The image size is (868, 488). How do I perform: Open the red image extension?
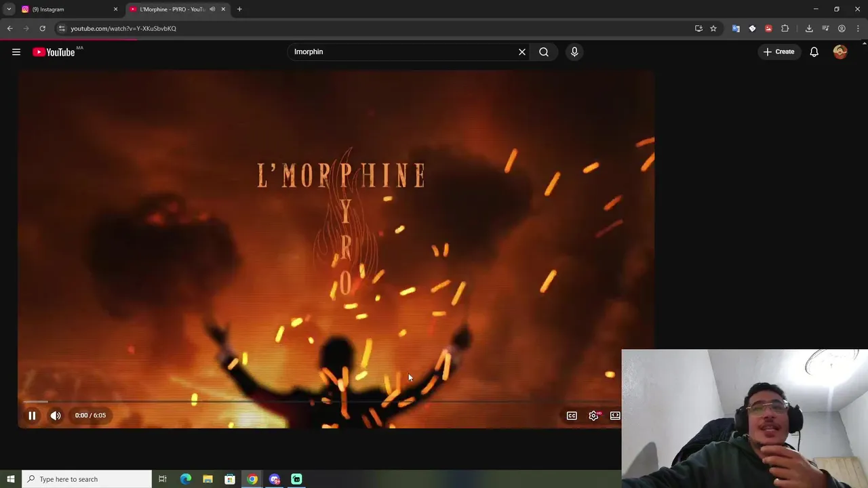click(768, 28)
